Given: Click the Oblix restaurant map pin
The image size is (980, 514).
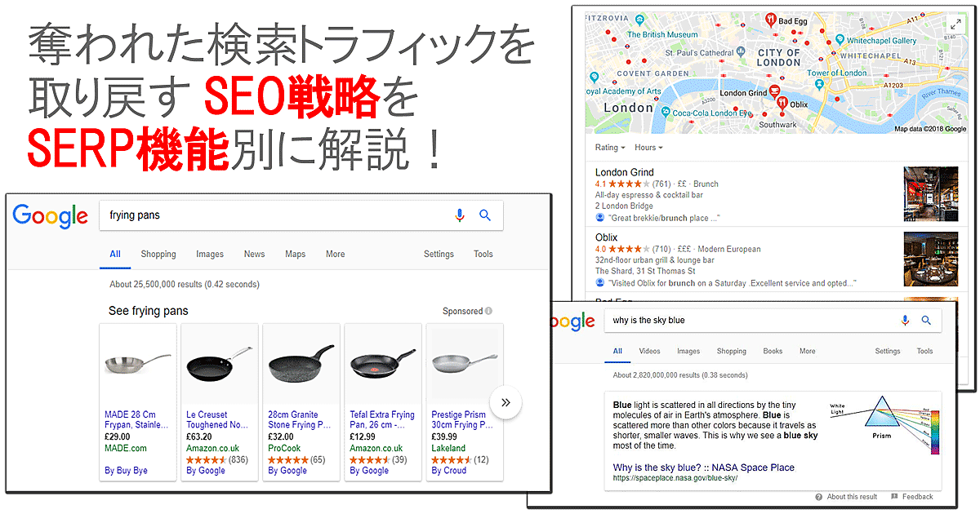Looking at the screenshot, I should 782,103.
